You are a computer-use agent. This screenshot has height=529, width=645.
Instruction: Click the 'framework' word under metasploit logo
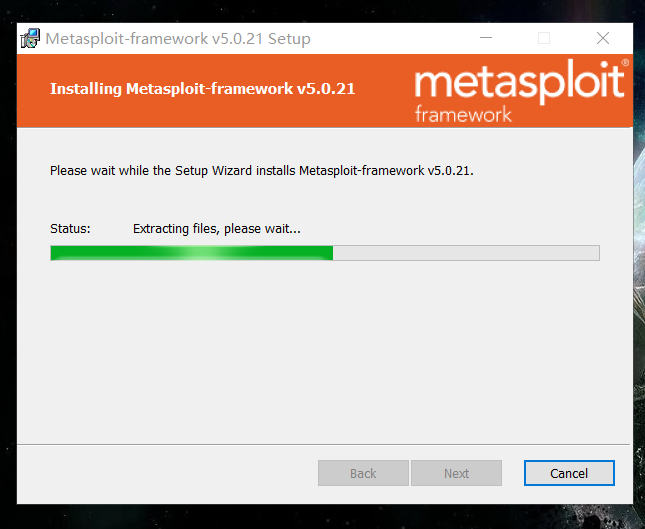click(463, 114)
